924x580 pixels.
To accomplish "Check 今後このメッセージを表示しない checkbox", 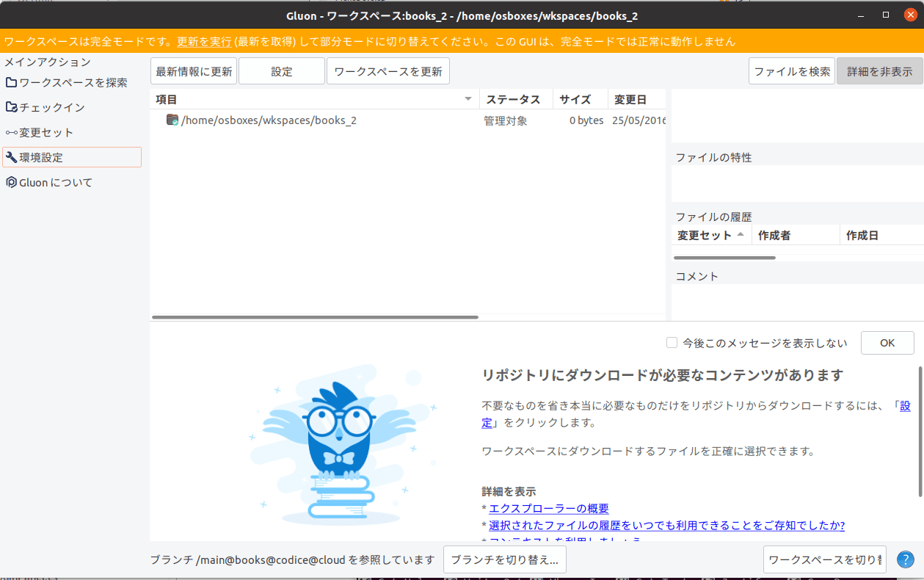I will click(672, 342).
